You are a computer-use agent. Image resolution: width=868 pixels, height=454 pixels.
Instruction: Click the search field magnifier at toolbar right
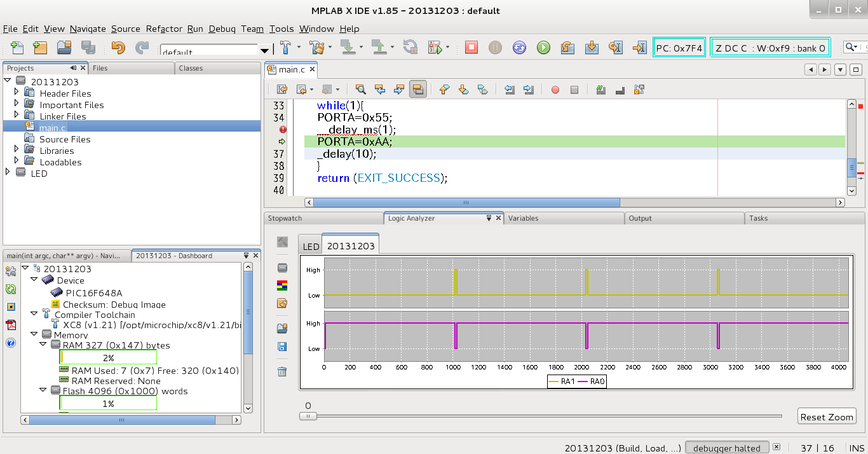[850, 47]
